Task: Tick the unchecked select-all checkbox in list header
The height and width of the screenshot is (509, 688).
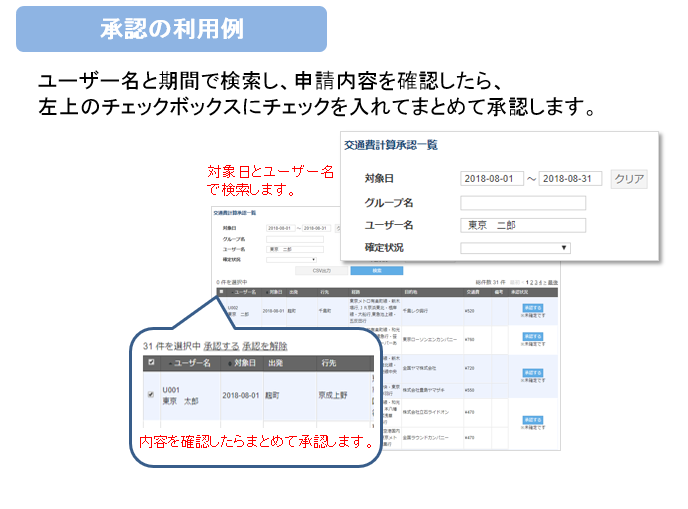Action: [x=222, y=292]
